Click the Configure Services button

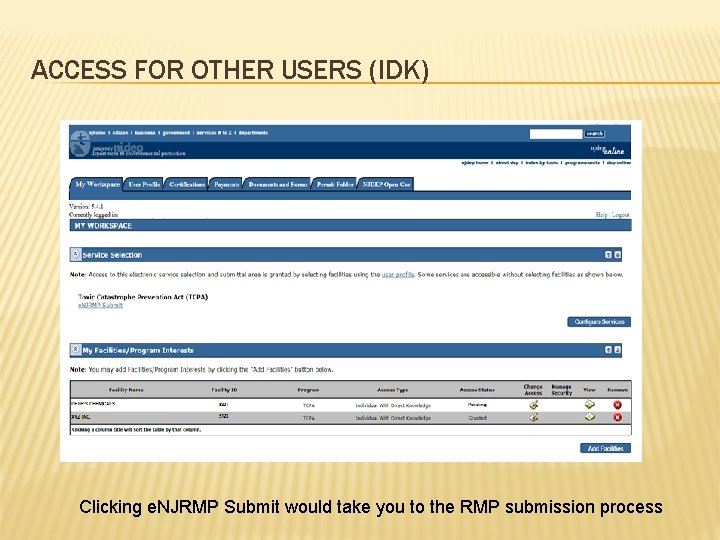(x=599, y=322)
